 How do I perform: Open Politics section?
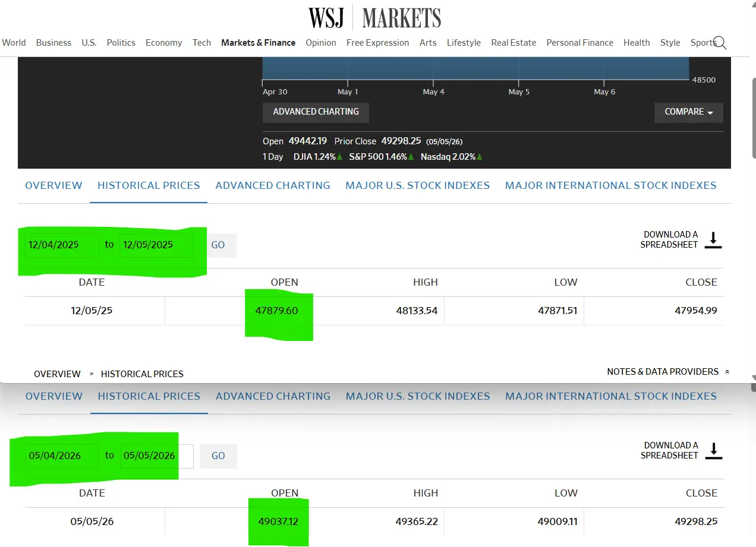pos(121,43)
